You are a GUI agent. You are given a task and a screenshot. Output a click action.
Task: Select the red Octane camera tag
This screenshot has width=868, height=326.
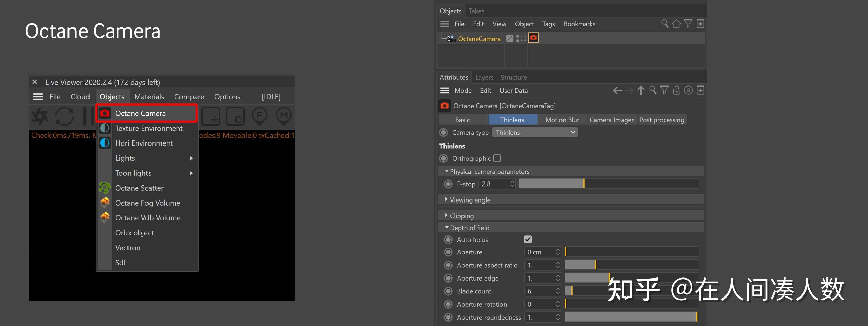533,38
